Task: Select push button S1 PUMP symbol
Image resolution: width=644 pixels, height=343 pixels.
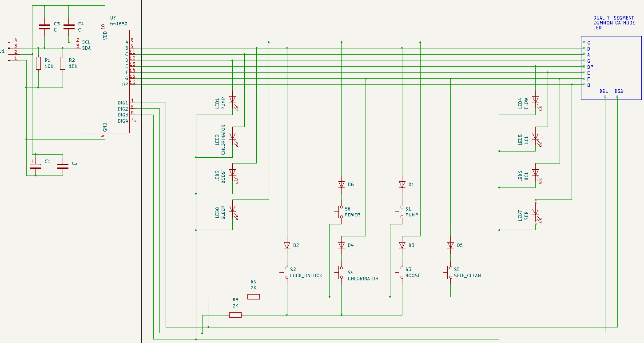Action: point(400,212)
